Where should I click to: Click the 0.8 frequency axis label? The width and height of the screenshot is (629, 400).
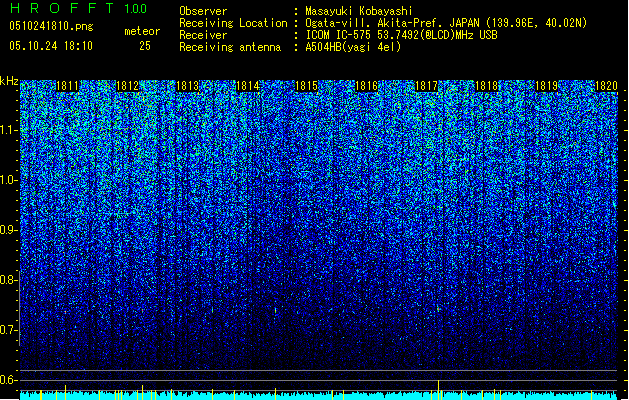point(9,280)
